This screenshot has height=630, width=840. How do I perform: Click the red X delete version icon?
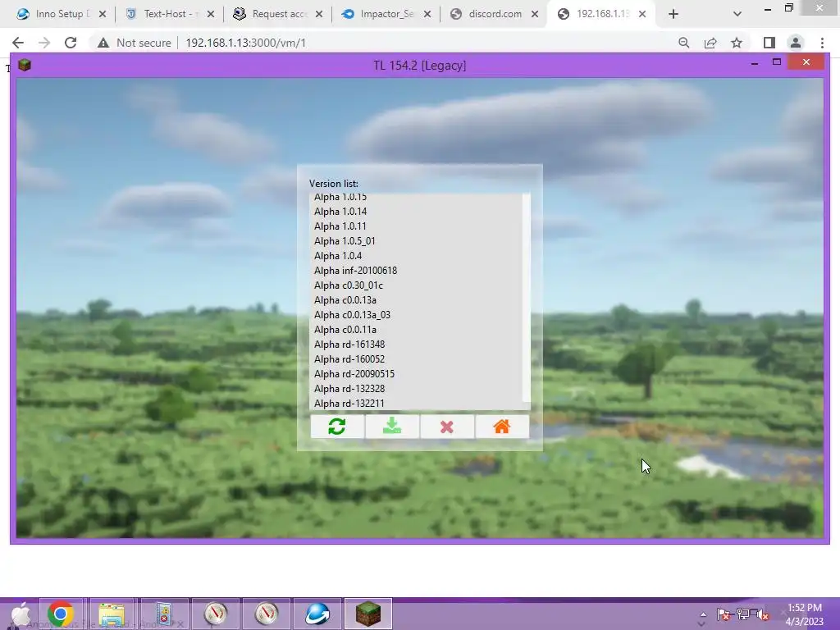pyautogui.click(x=447, y=427)
